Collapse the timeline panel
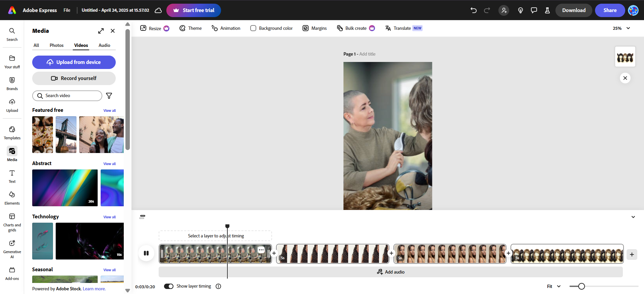 pyautogui.click(x=633, y=217)
